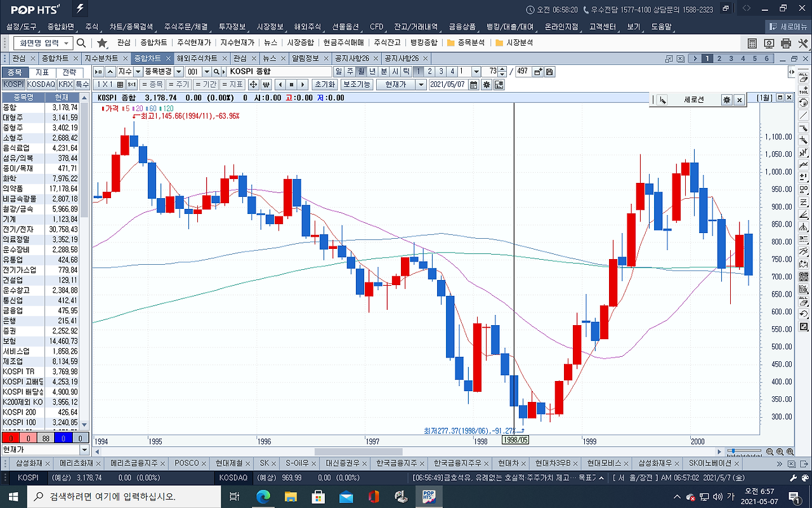The height and width of the screenshot is (508, 812).
Task: Expand the period multiplier dropdown showing 1
Action: (x=475, y=72)
